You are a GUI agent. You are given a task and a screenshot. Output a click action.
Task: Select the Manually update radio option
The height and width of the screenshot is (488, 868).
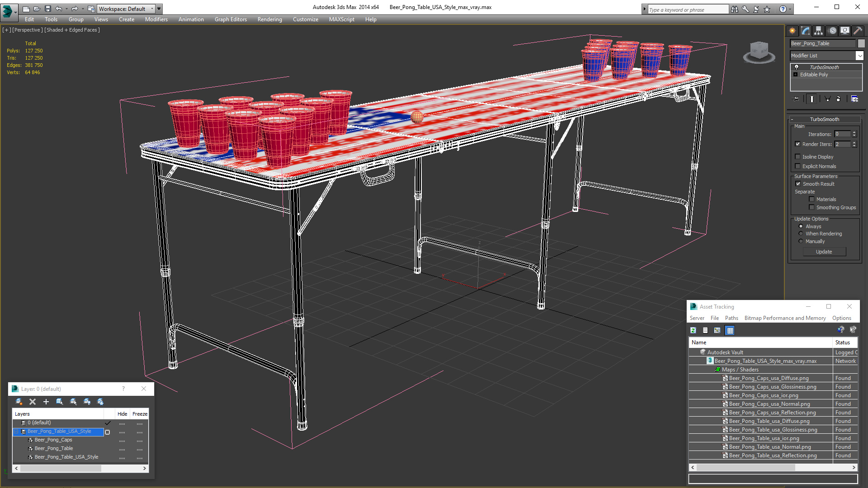click(x=801, y=241)
